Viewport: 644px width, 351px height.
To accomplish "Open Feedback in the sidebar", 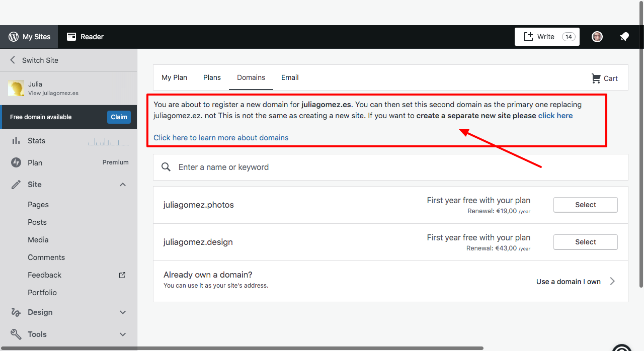I will [45, 275].
